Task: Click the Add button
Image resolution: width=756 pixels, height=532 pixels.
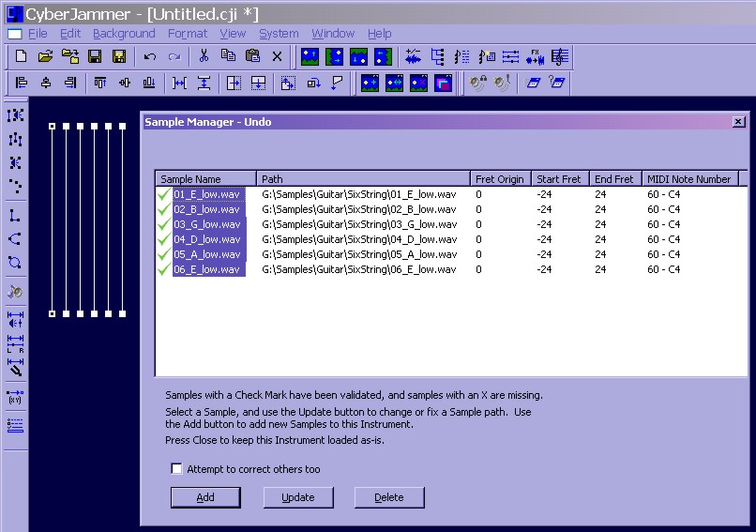Action: point(205,497)
